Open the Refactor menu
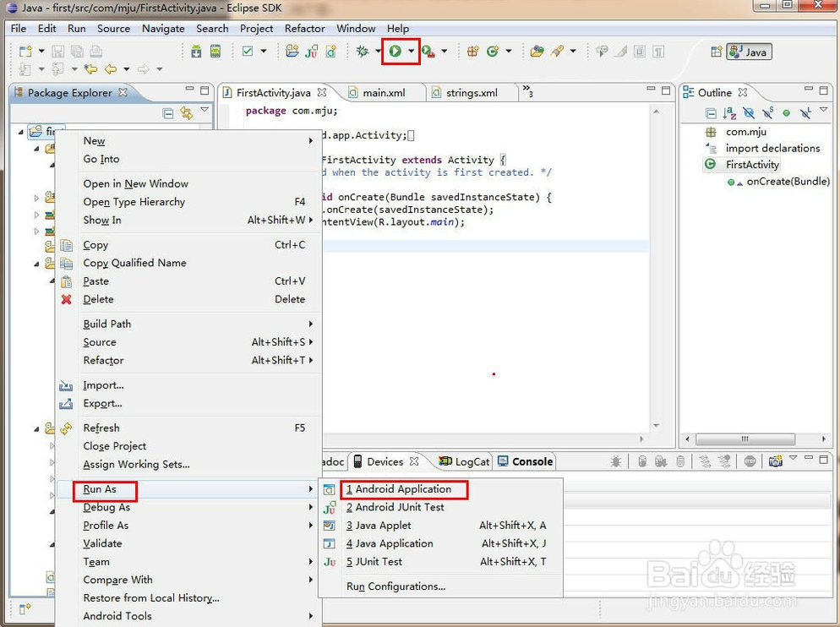This screenshot has height=627, width=840. pos(304,28)
